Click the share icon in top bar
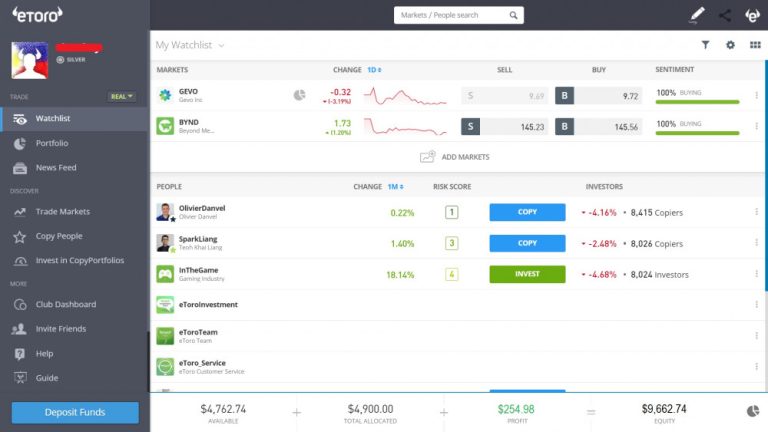768x432 pixels. (x=725, y=15)
